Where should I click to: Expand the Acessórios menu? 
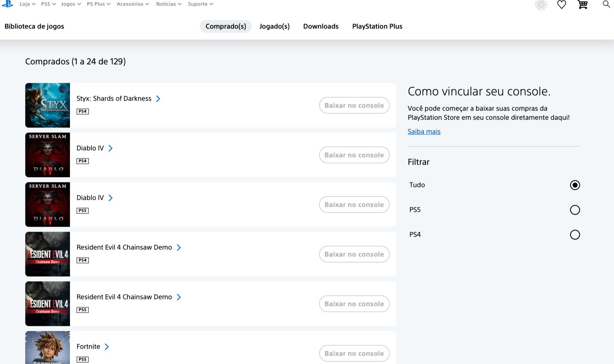pos(133,4)
